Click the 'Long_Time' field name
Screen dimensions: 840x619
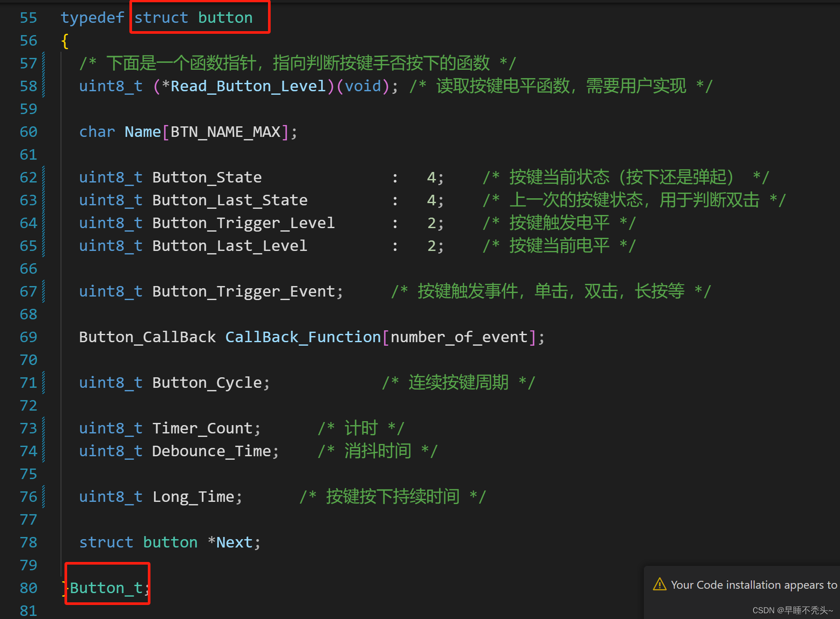point(193,497)
